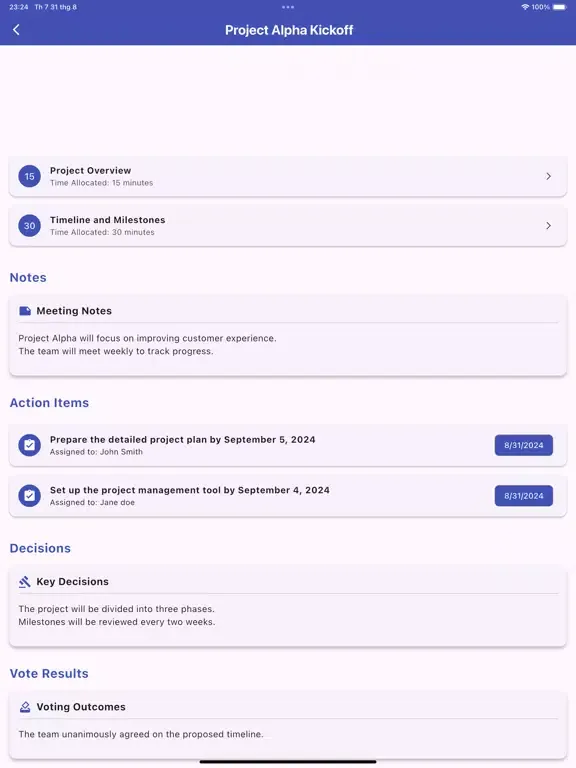Viewport: 576px width, 768px height.
Task: Tap the 15-minute circle badge
Action: pos(29,176)
